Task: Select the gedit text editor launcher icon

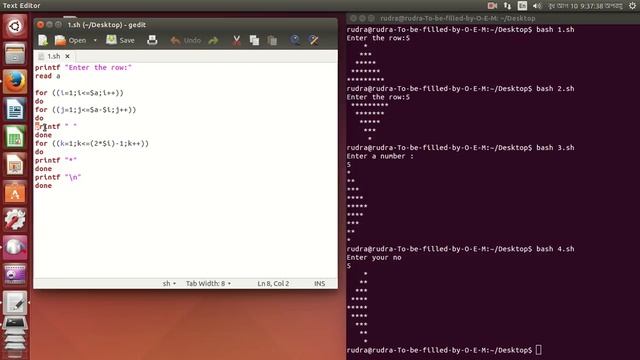Action: click(15, 302)
